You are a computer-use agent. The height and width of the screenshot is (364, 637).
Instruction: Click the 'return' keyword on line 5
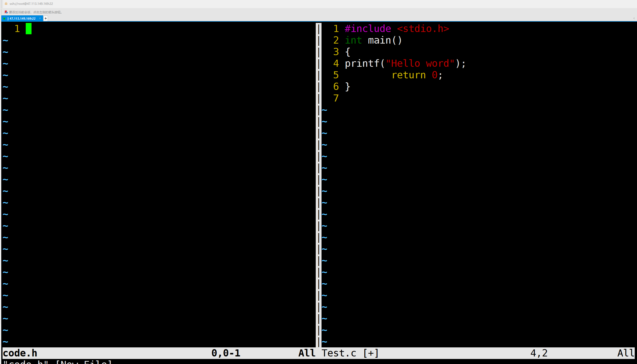pyautogui.click(x=409, y=75)
